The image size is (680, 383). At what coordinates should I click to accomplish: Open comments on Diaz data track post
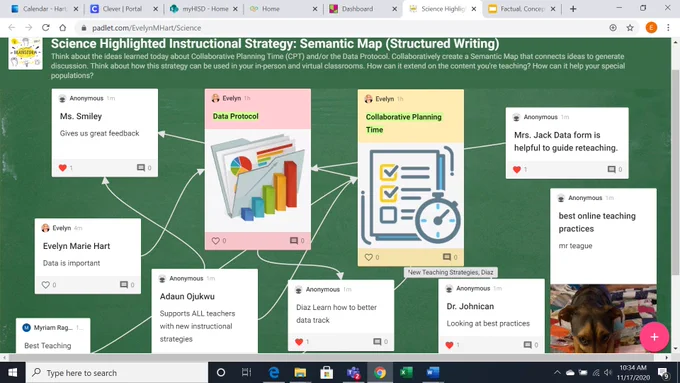click(x=377, y=342)
